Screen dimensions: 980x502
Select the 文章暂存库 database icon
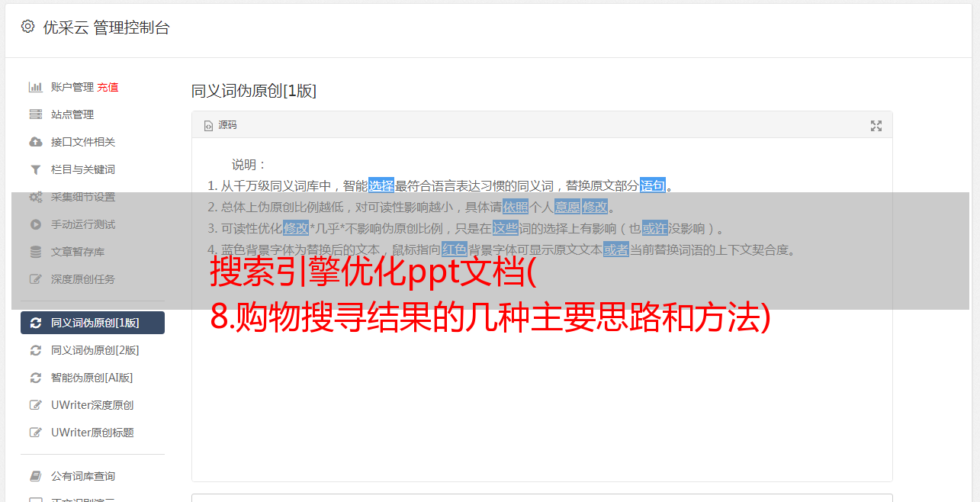click(x=35, y=252)
